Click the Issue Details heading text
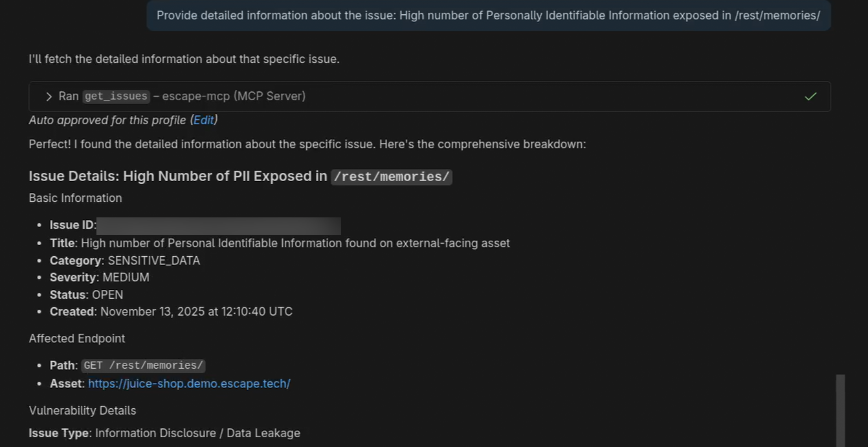The image size is (868, 447). [178, 177]
